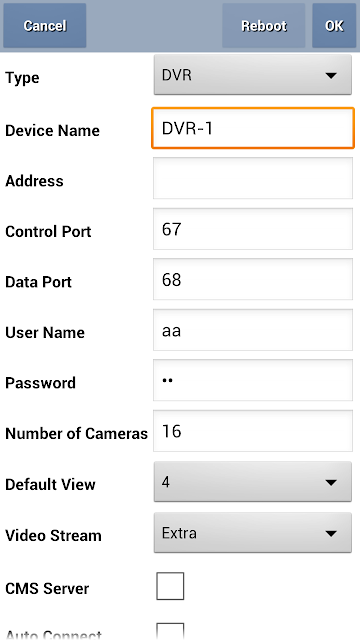Click the arrow on the Type dropdown
Screen dimensions: 360x640
pos(331,76)
